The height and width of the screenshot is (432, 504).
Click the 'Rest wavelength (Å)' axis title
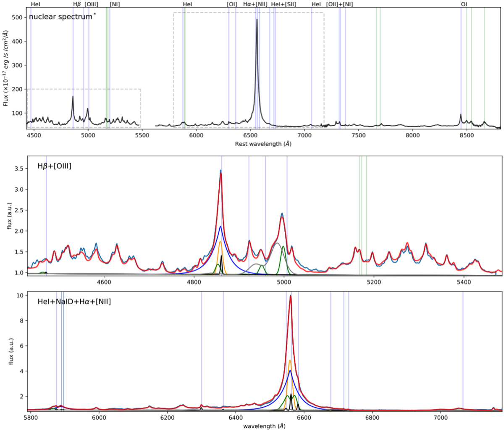pos(263,144)
